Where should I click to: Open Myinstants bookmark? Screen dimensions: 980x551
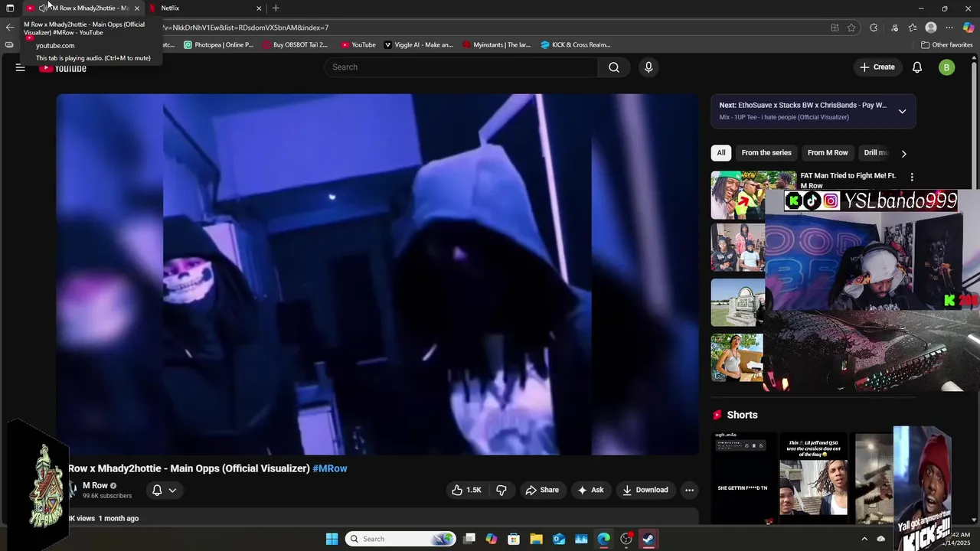pyautogui.click(x=496, y=45)
